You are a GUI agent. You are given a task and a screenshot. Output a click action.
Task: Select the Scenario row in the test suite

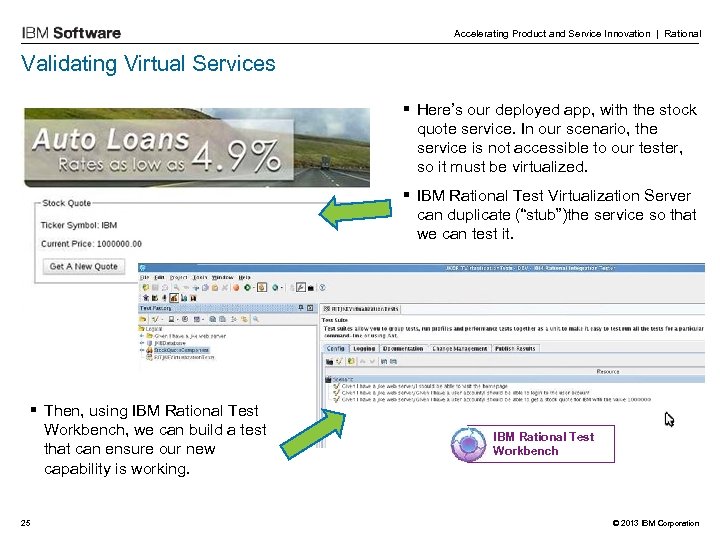(x=514, y=379)
